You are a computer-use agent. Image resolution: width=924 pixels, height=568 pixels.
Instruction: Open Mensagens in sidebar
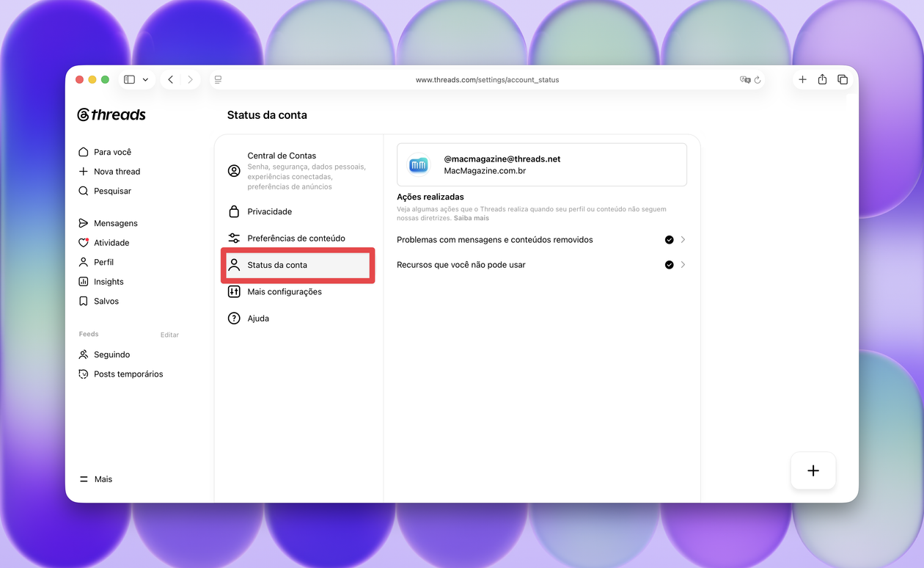tap(108, 223)
